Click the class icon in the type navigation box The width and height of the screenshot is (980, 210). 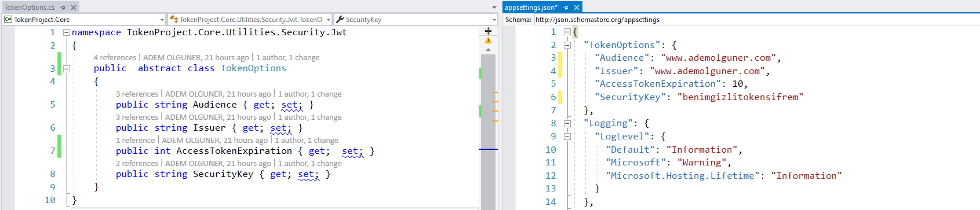(x=173, y=19)
